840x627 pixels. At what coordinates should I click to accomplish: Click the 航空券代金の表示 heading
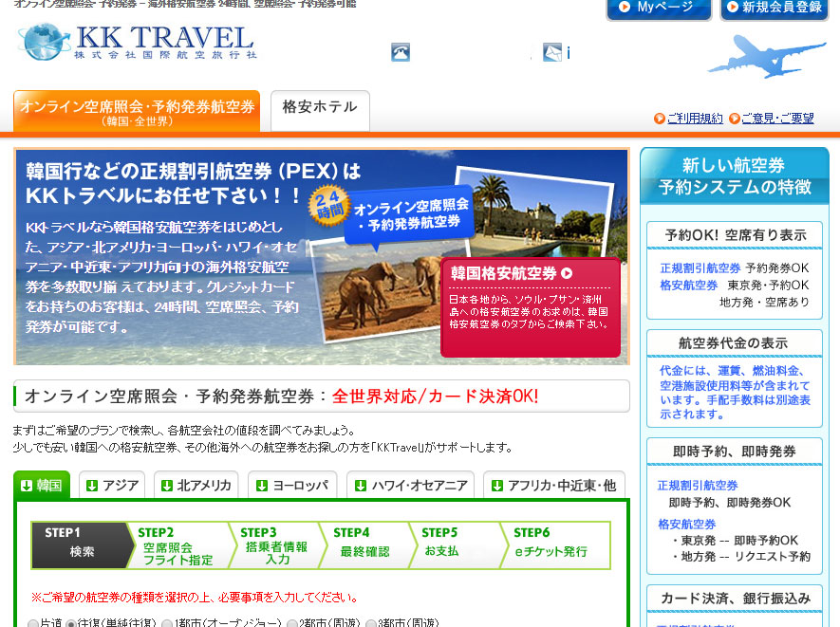[733, 343]
